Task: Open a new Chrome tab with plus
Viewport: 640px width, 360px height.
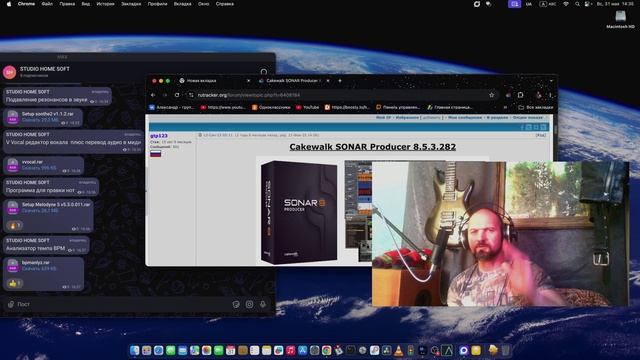Action: [340, 81]
